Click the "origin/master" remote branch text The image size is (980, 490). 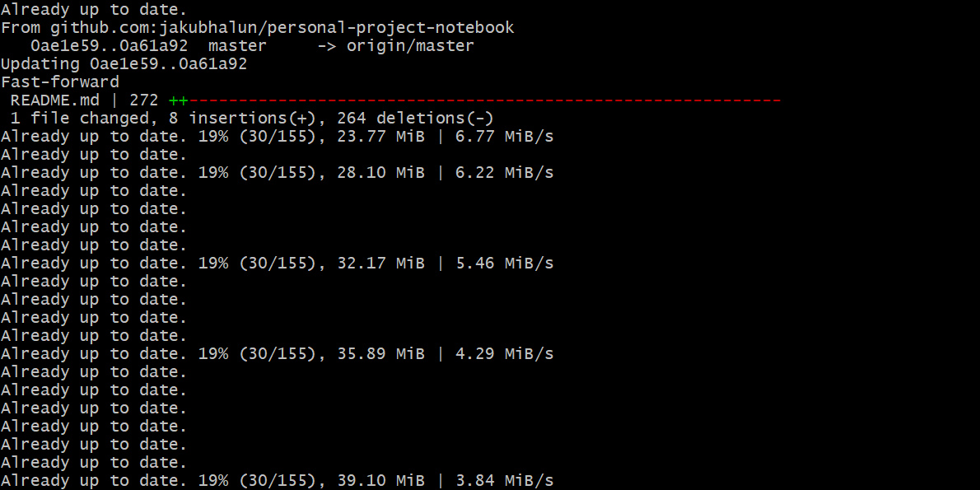tap(410, 46)
